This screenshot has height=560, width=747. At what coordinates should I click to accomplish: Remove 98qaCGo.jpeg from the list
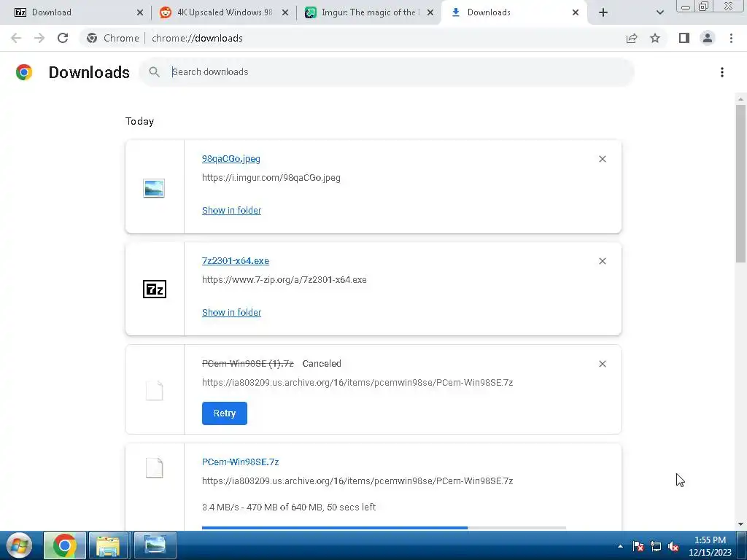point(602,159)
